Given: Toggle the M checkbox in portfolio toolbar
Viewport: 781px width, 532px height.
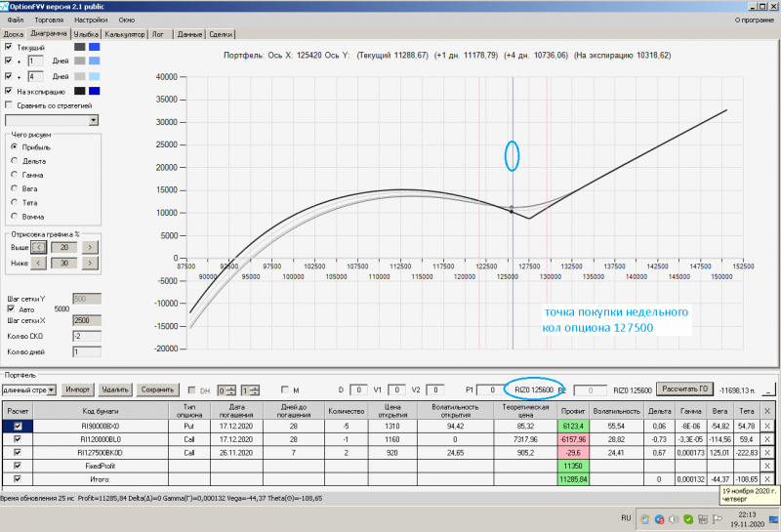Looking at the screenshot, I should (x=285, y=389).
